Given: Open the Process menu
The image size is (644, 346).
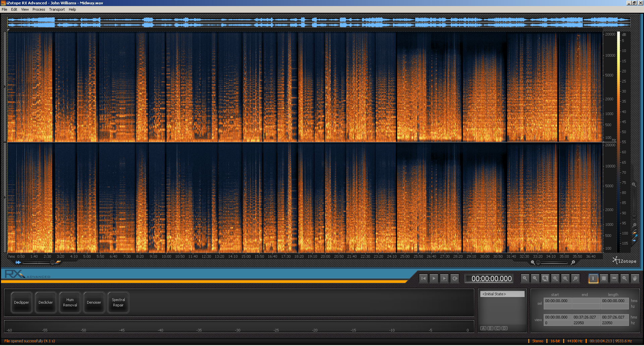Looking at the screenshot, I should pyautogui.click(x=39, y=9).
